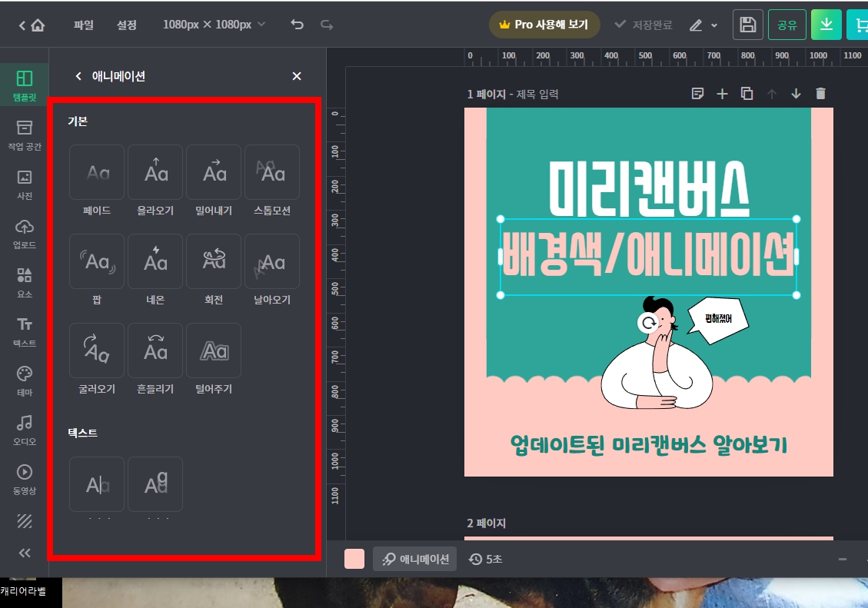Go back using the 애니메이션 panel back chevron

pyautogui.click(x=77, y=76)
